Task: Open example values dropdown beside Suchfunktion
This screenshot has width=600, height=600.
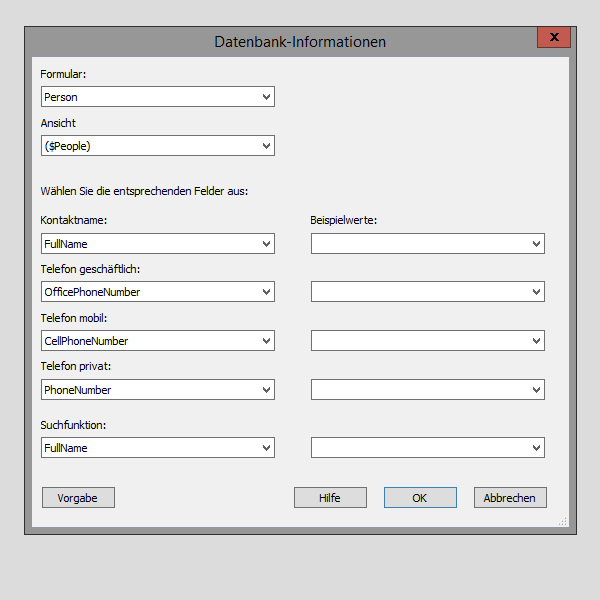Action: point(427,448)
